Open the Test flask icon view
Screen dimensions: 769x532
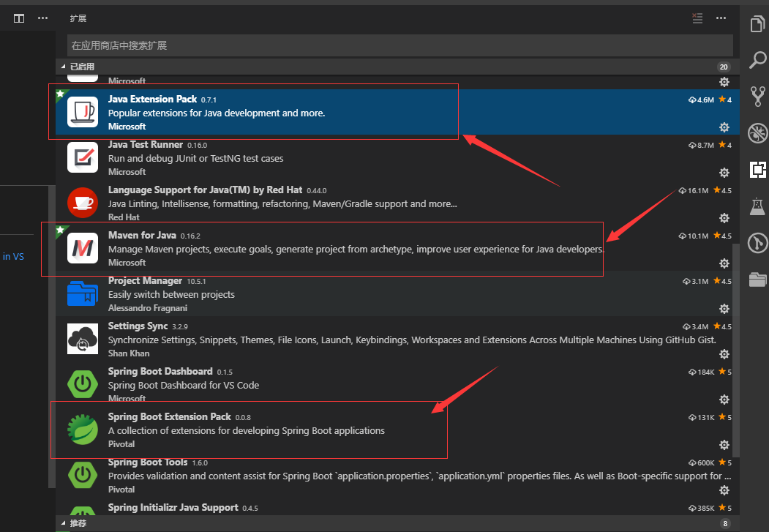tap(757, 206)
